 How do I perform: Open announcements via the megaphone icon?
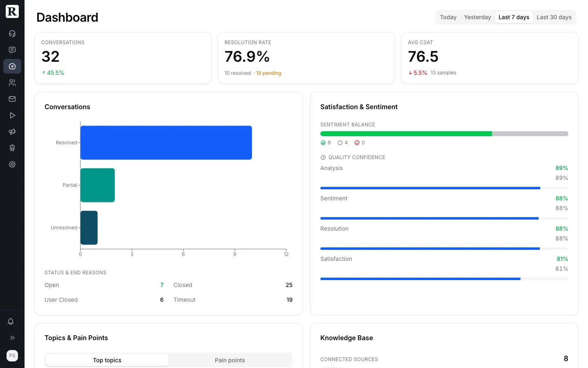(x=12, y=132)
